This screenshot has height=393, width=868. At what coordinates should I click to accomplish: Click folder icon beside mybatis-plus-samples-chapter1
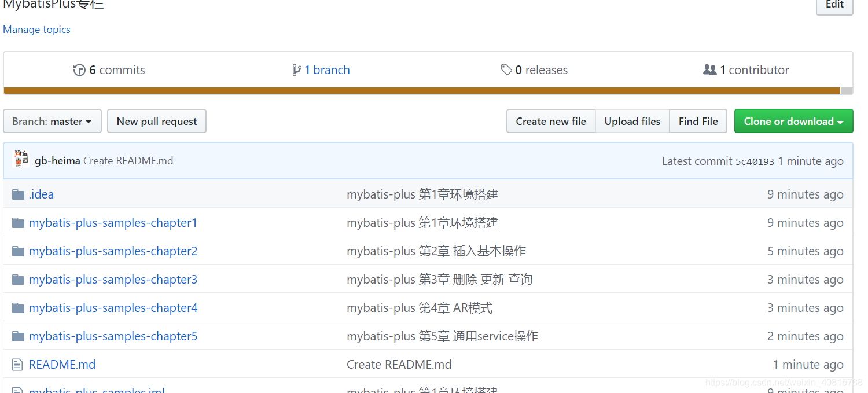pyautogui.click(x=19, y=223)
